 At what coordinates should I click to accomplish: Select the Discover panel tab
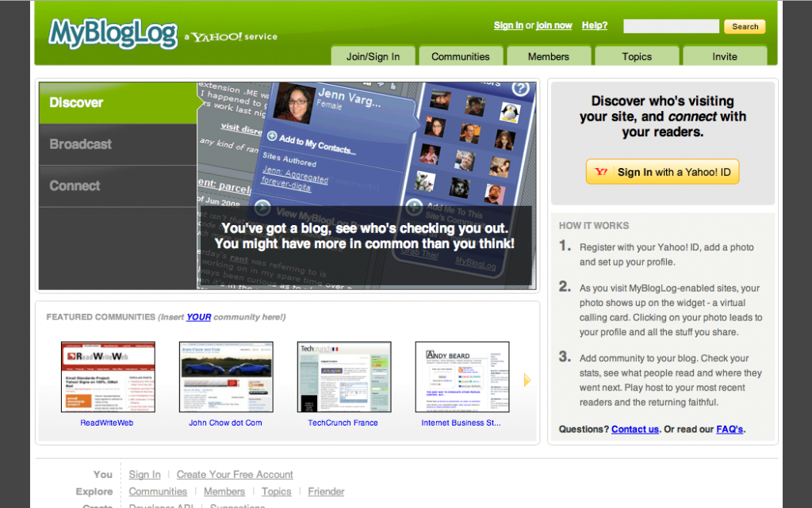pyautogui.click(x=117, y=103)
